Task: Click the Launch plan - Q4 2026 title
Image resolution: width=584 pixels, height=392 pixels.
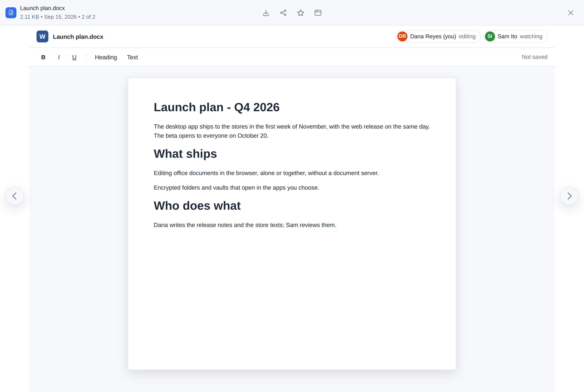Action: 216,107
